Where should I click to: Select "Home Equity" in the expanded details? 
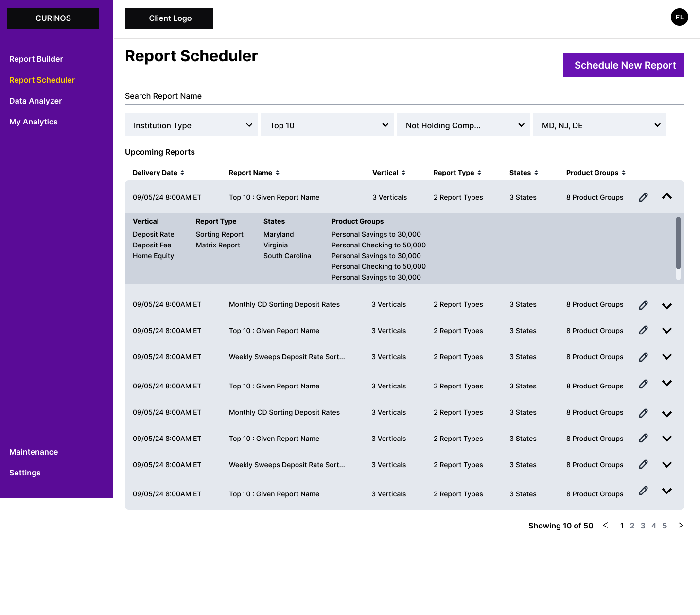[x=153, y=256]
